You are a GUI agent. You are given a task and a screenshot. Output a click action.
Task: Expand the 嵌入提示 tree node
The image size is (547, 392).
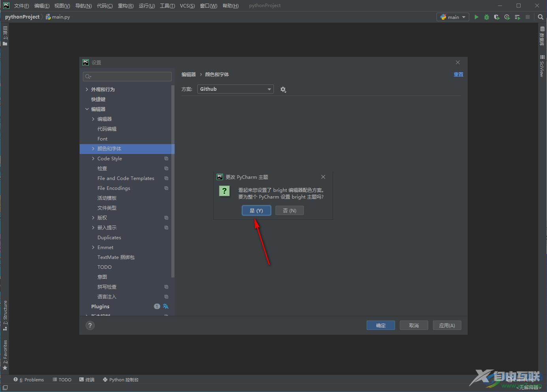coord(93,228)
